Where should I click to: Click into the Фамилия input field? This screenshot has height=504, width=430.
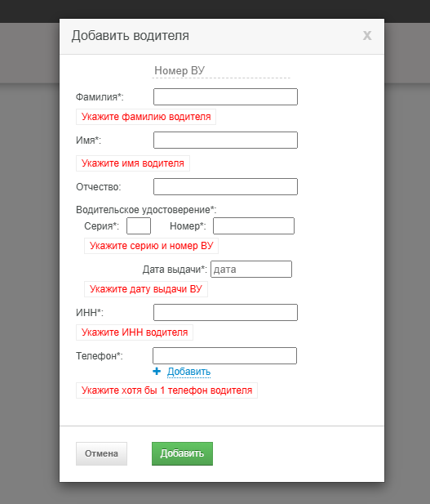pos(225,96)
